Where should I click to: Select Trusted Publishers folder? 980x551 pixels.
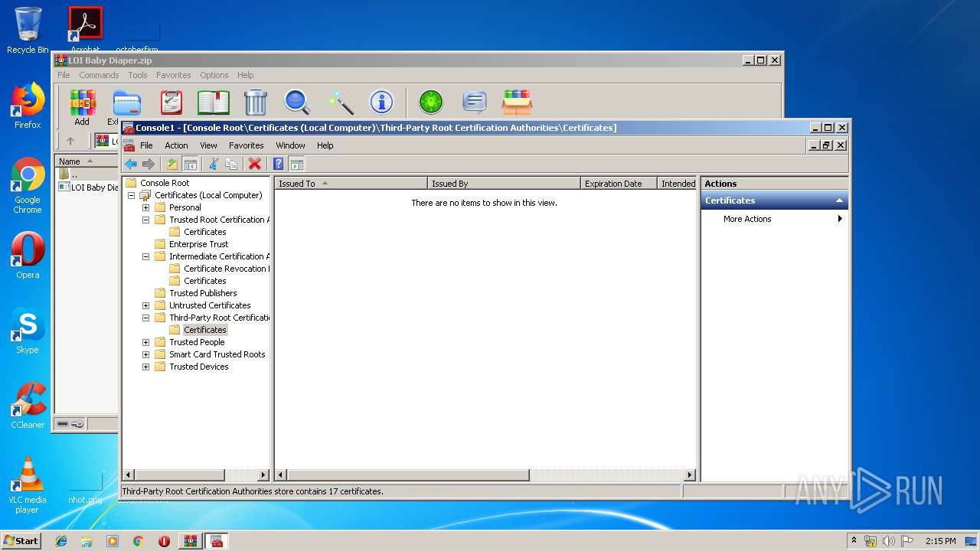pos(203,293)
